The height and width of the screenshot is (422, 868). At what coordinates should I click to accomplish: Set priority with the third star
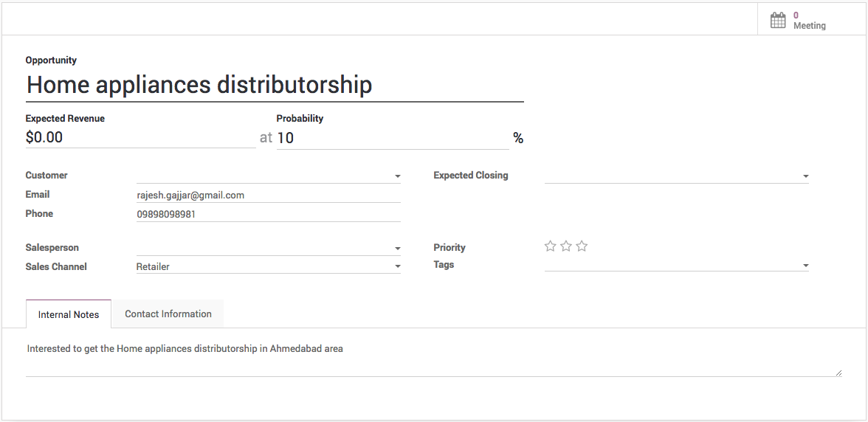coord(582,246)
